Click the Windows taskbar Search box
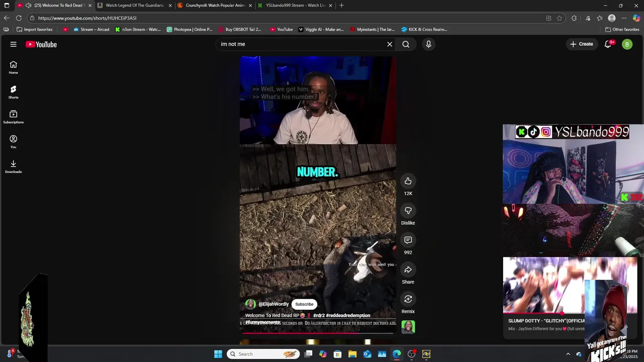 point(263,354)
